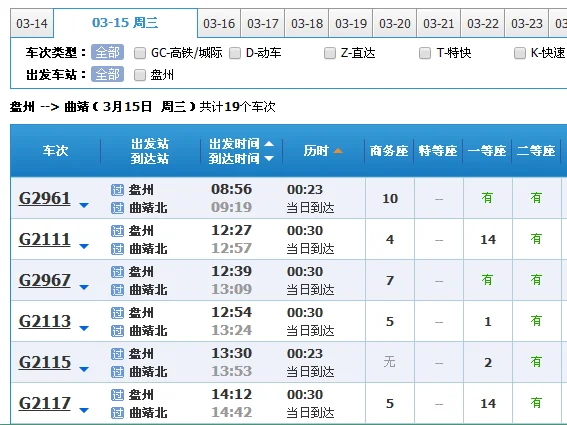Screen dimensions: 567x425
Task: Click the 过 icon beside 曲靖北 in G2967 row
Action: click(x=117, y=290)
